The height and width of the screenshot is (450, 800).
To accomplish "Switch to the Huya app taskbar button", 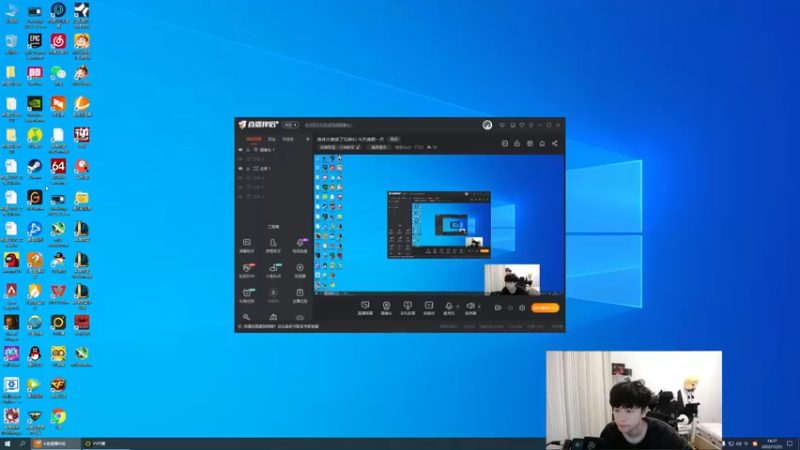I will click(x=55, y=444).
